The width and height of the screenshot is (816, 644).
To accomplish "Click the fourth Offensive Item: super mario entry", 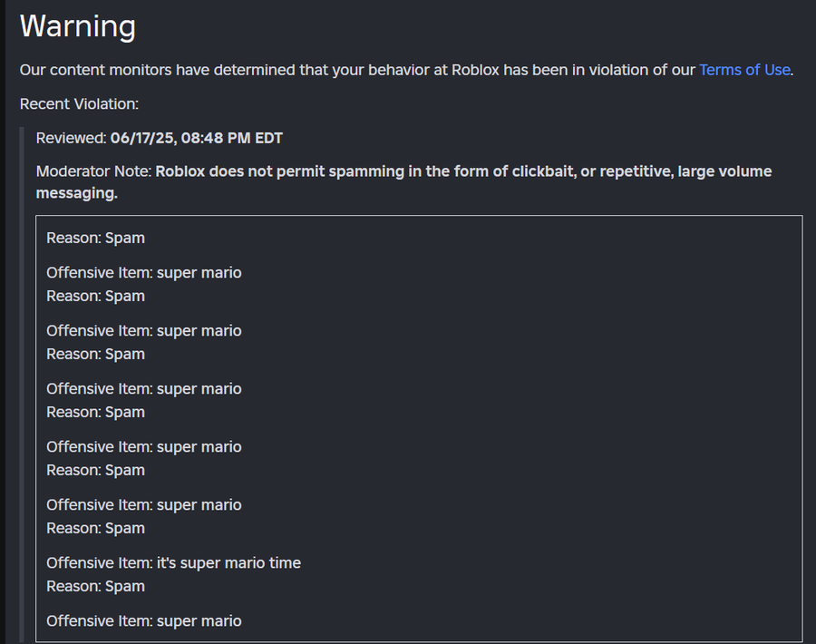I will point(144,447).
